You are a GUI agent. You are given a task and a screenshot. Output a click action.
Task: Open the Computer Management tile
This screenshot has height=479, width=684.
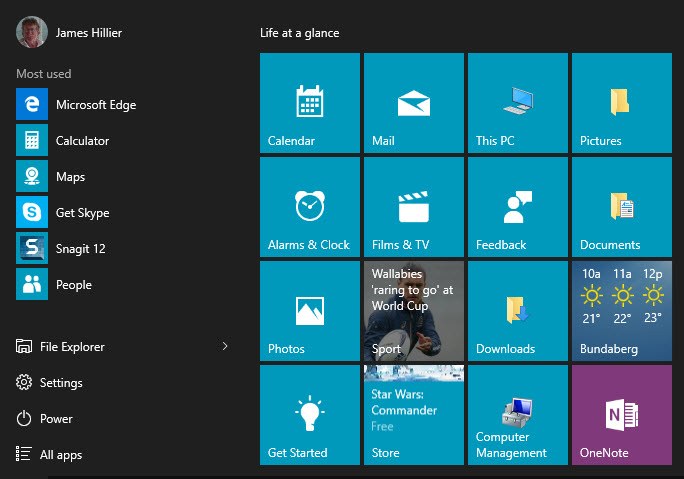click(518, 415)
